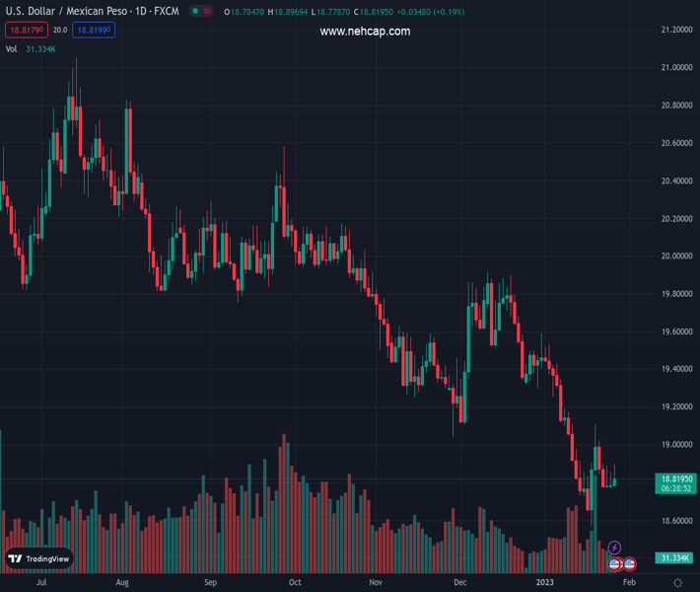Click the 20.00000 level on price axis
This screenshot has height=592, width=700.
[675, 257]
